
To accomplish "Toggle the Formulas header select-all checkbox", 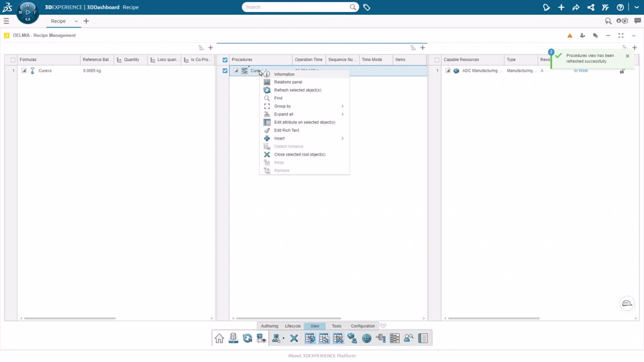I will pos(13,60).
